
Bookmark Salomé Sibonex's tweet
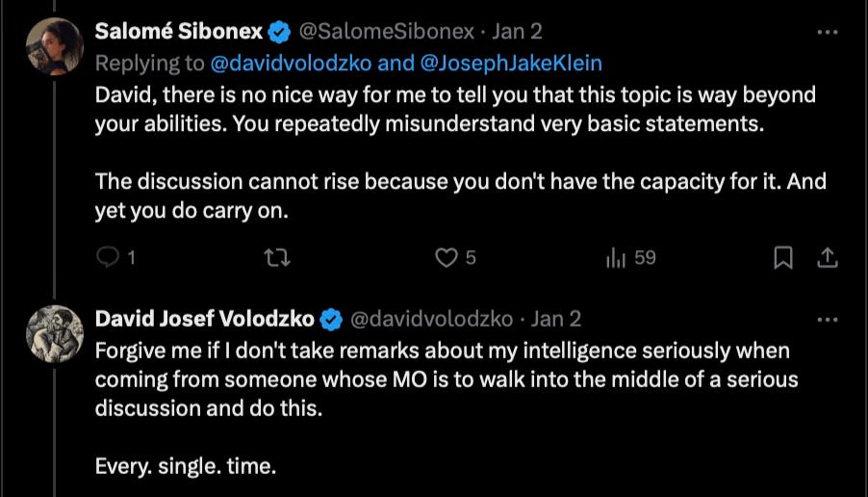(782, 257)
